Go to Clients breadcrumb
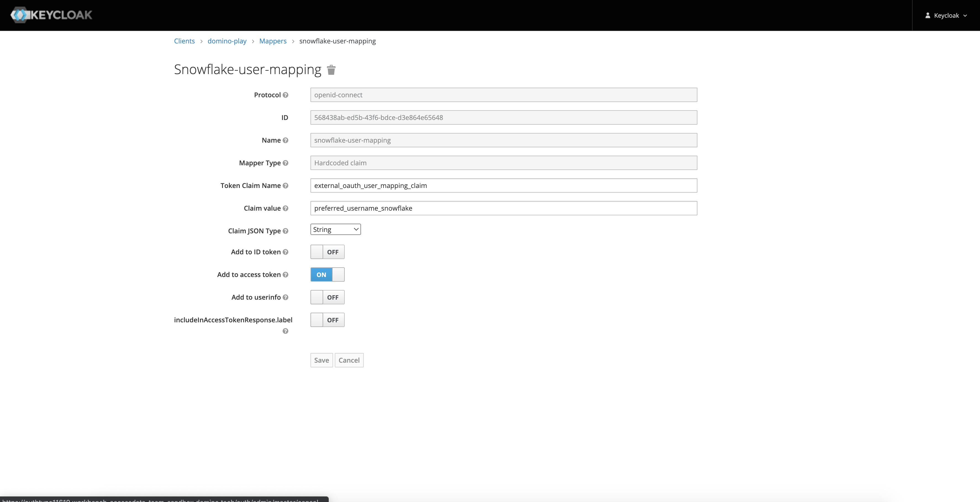Screen dimensions: 980x502 click(185, 41)
